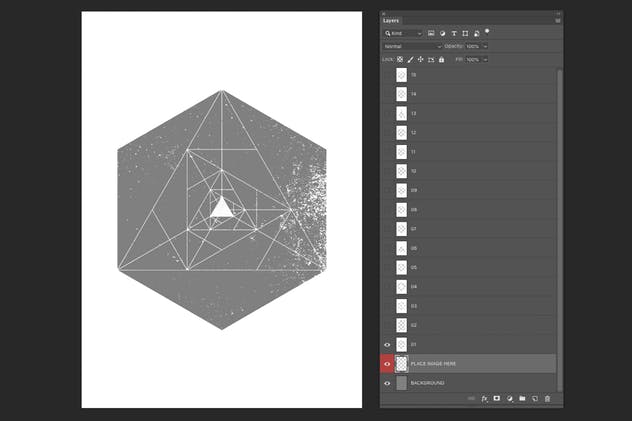
Task: Filter layers by adjustment layers icon
Action: point(443,33)
